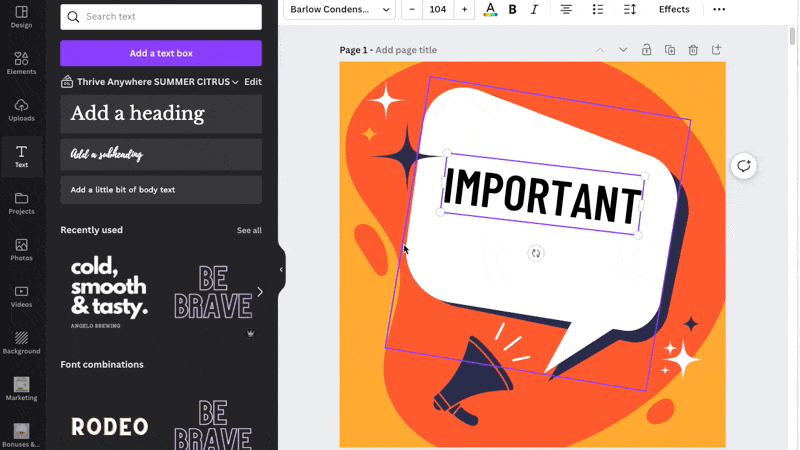Click the Search text field
Screen dimensions: 800x450
[x=161, y=16]
